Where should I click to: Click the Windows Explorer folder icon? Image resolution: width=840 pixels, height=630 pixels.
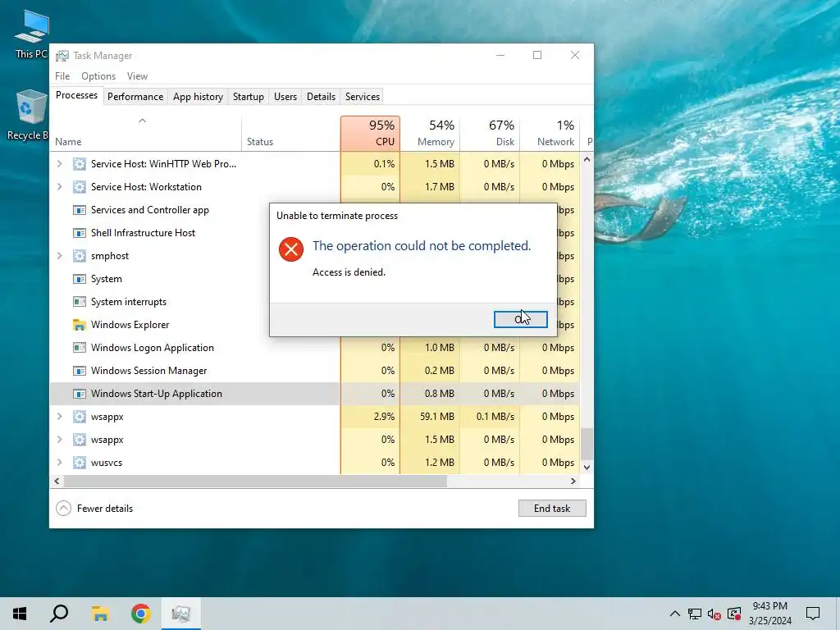click(x=80, y=325)
